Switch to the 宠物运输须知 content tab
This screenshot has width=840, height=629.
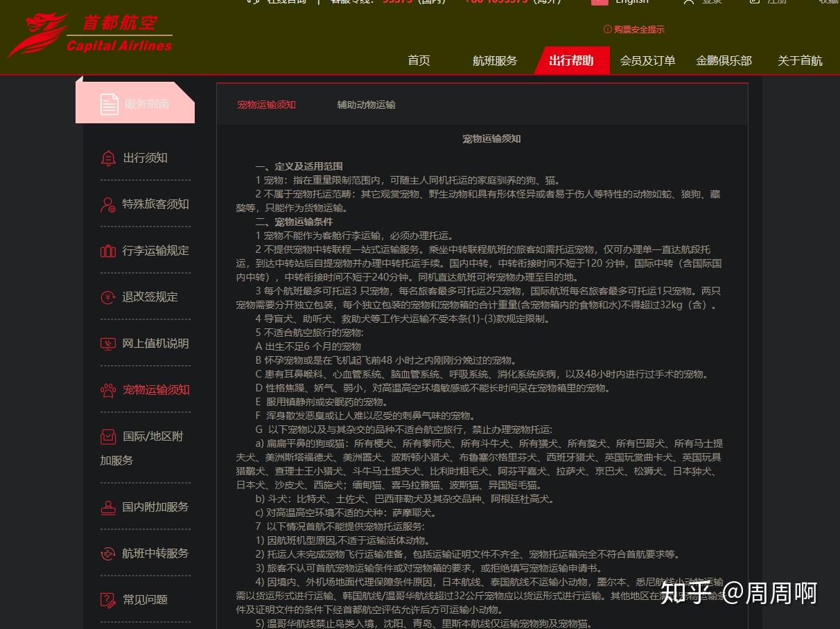point(267,105)
